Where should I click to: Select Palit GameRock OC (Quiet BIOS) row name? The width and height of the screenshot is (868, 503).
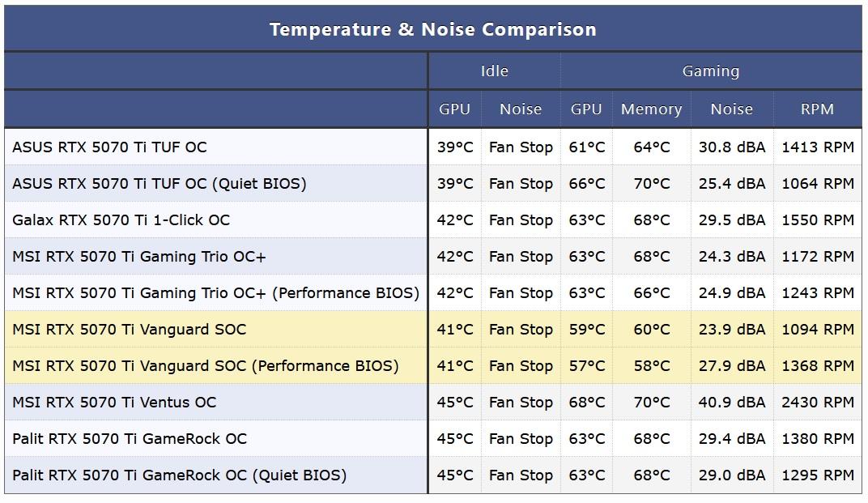179,475
